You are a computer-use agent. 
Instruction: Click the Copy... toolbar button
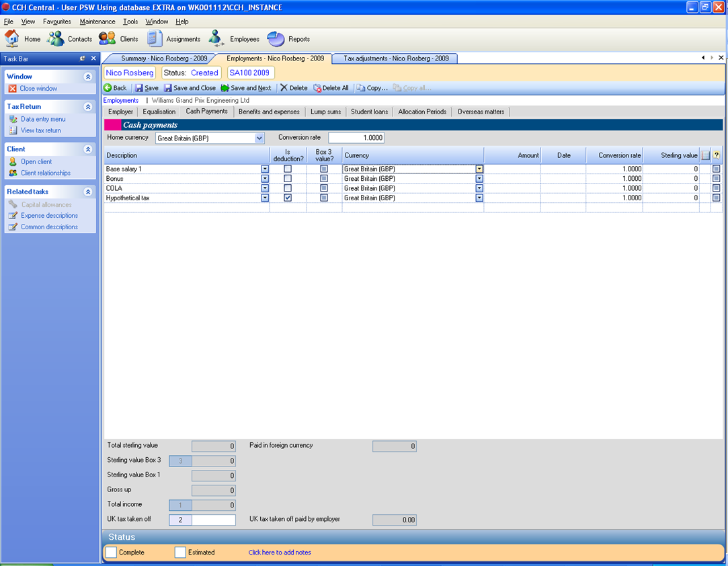click(x=372, y=88)
